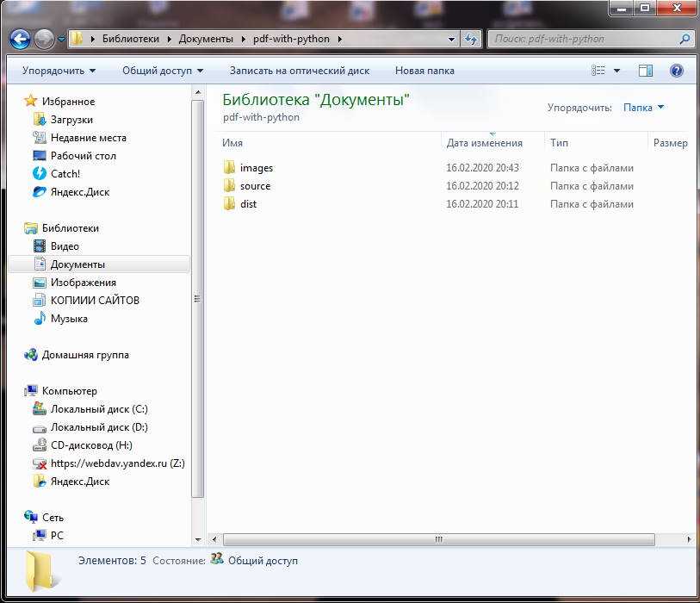
Task: Click the Back navigation arrow button
Action: click(x=20, y=39)
